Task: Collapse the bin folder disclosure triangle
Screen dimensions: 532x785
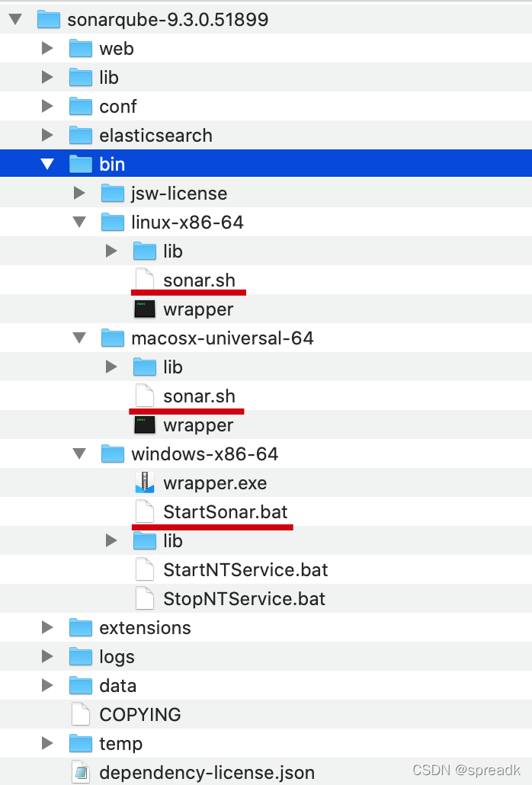Action: tap(47, 164)
